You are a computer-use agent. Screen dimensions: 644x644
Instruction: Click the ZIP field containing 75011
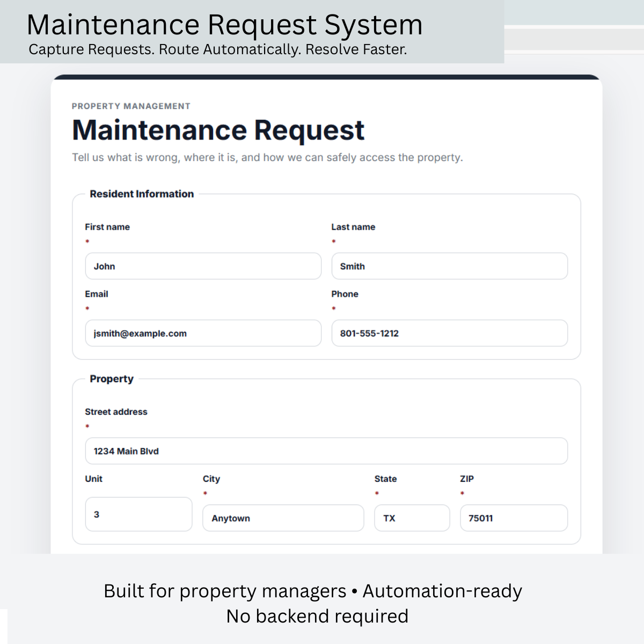(514, 518)
